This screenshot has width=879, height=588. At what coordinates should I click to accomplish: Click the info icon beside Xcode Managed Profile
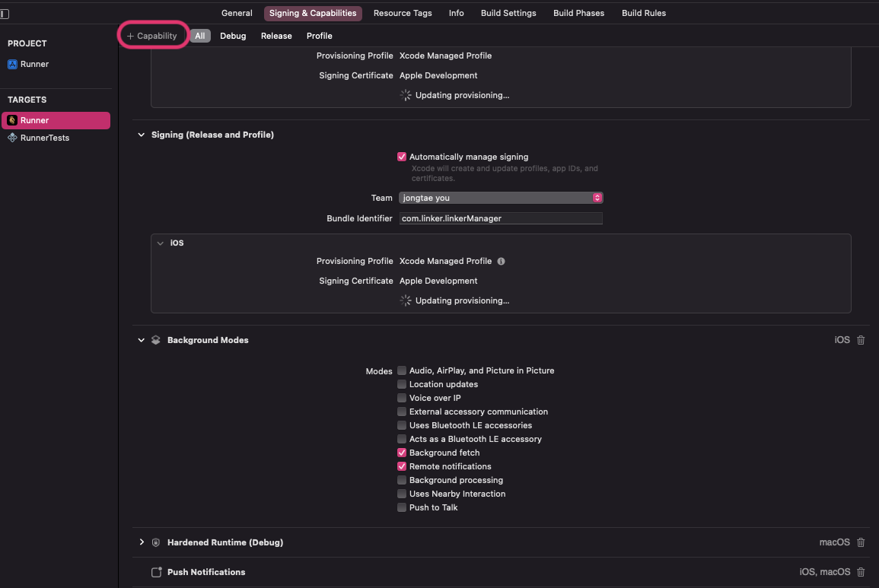501,261
